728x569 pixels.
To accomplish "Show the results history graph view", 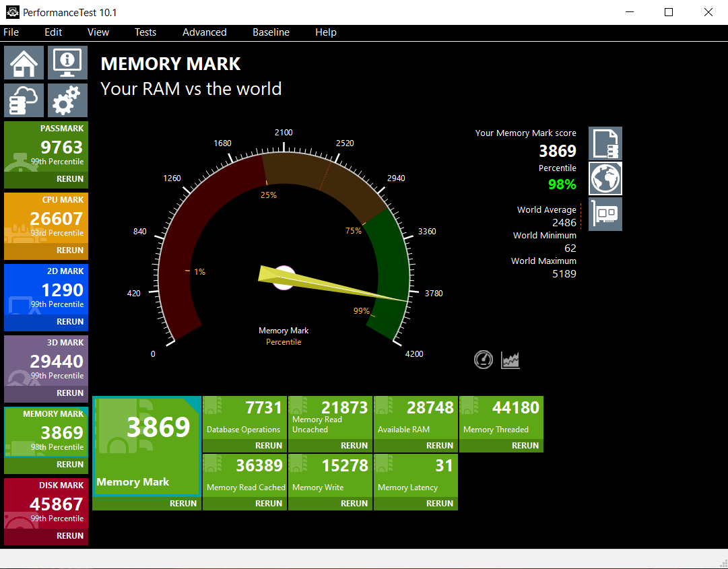I will 510,360.
